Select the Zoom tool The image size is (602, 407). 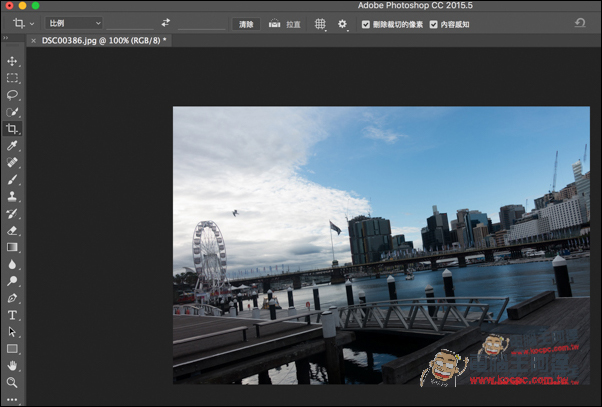click(12, 382)
